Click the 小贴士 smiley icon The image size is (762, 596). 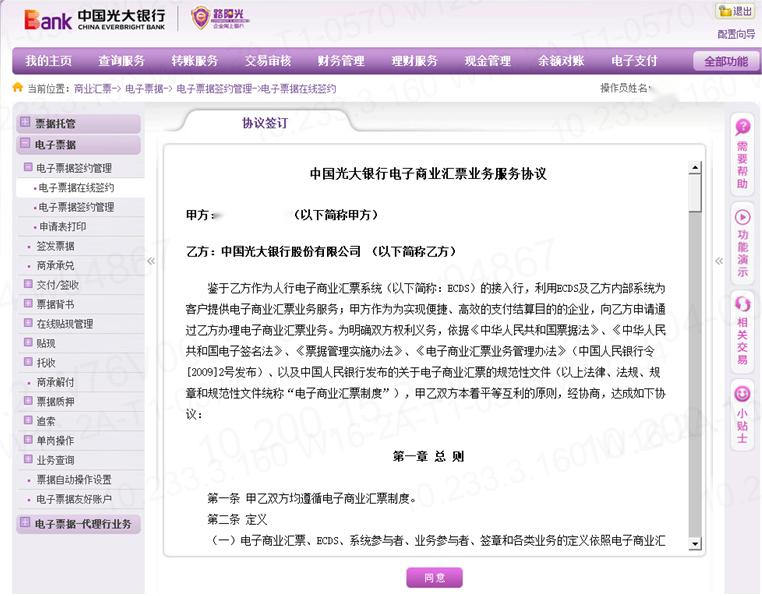(x=742, y=393)
